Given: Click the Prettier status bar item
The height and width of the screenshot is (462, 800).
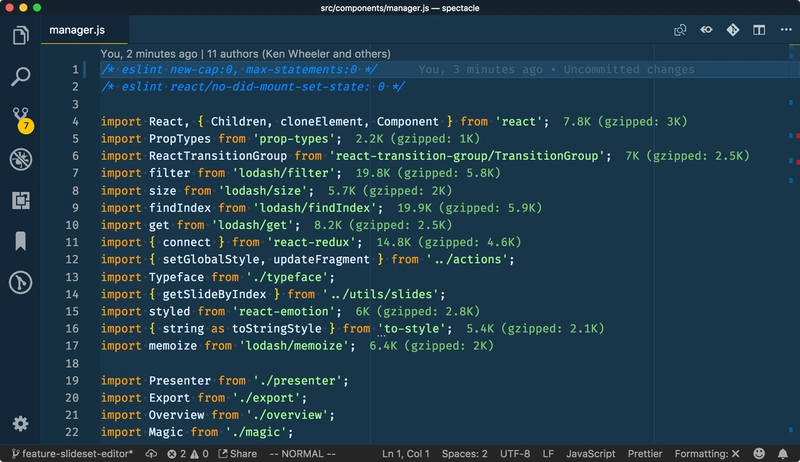Looking at the screenshot, I should (x=645, y=453).
